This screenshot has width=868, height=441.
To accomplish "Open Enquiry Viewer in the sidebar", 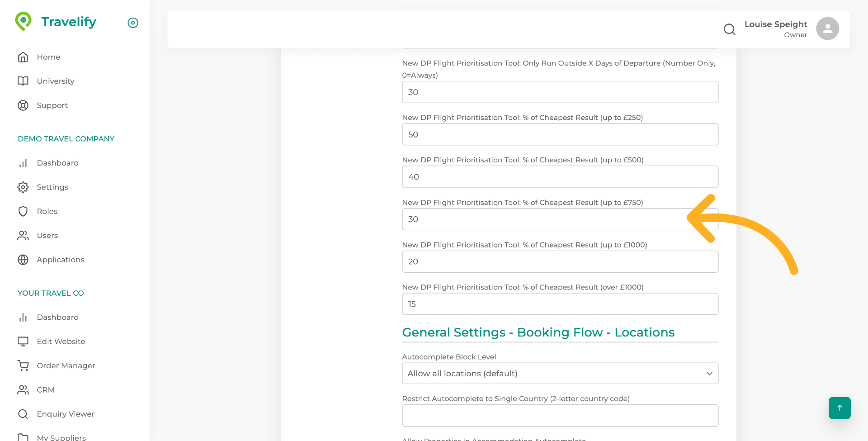I will 66,414.
